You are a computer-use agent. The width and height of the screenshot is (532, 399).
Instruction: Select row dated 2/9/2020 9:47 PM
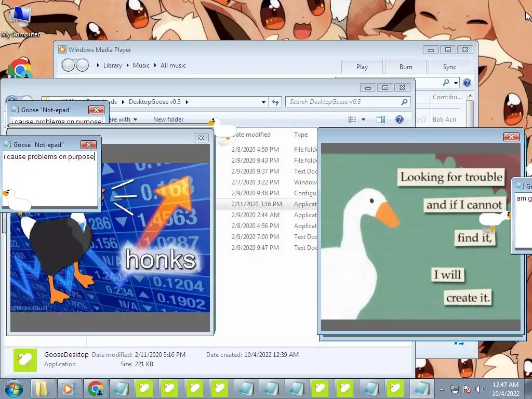point(267,248)
